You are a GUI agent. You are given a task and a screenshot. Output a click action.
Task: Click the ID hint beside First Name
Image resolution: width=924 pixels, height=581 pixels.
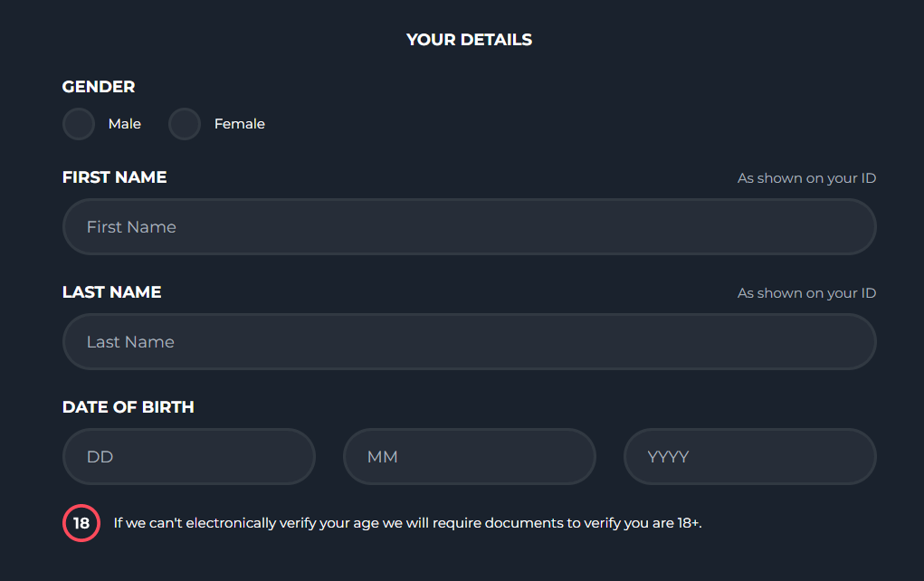click(806, 178)
